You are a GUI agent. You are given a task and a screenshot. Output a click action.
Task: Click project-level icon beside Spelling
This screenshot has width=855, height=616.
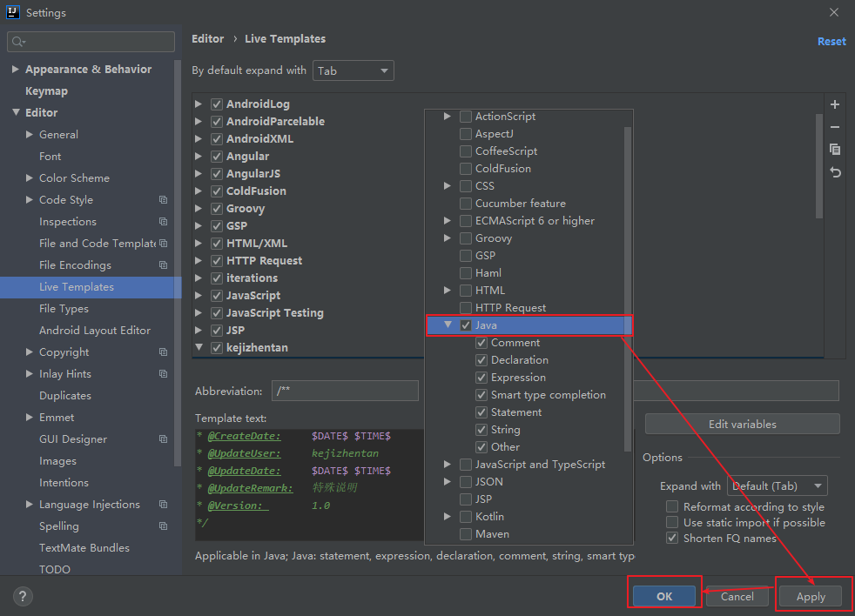163,526
